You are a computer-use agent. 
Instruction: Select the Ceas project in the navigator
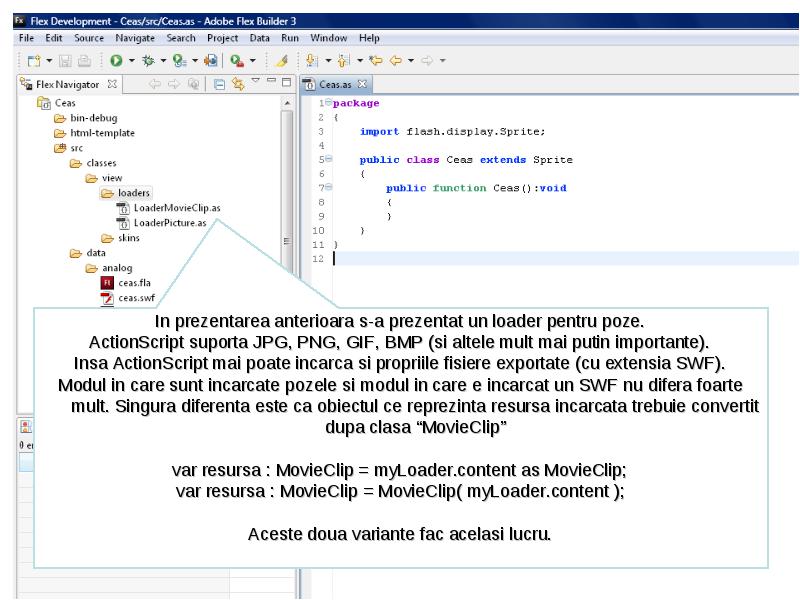65,103
